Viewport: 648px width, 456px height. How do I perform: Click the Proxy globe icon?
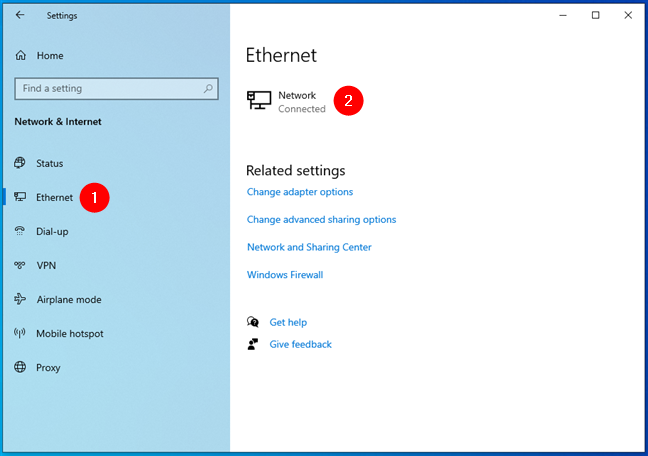[20, 367]
